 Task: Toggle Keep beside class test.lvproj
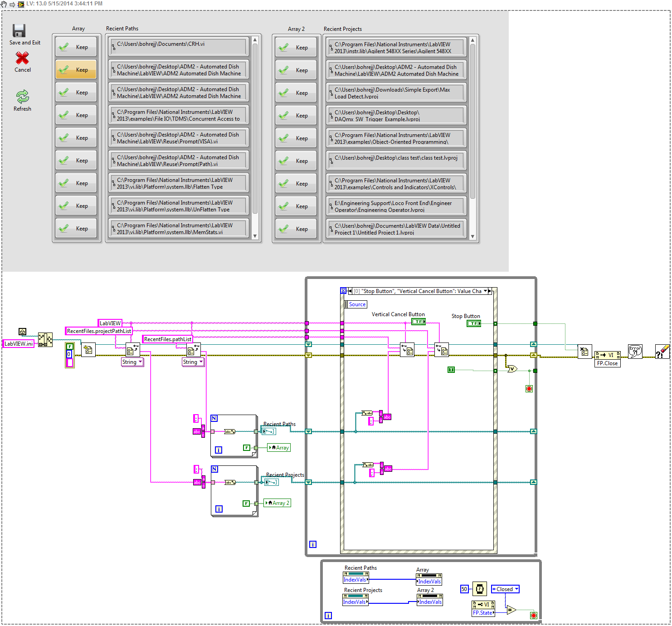[296, 161]
